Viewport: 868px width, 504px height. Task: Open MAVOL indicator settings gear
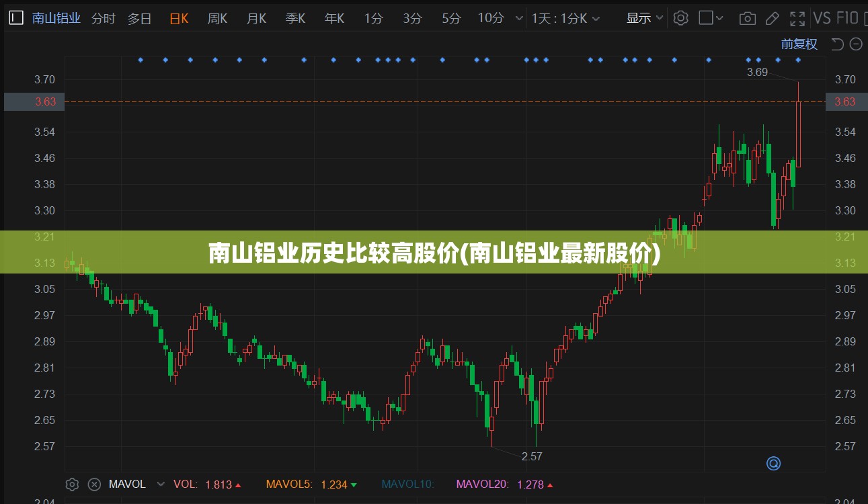[73, 484]
